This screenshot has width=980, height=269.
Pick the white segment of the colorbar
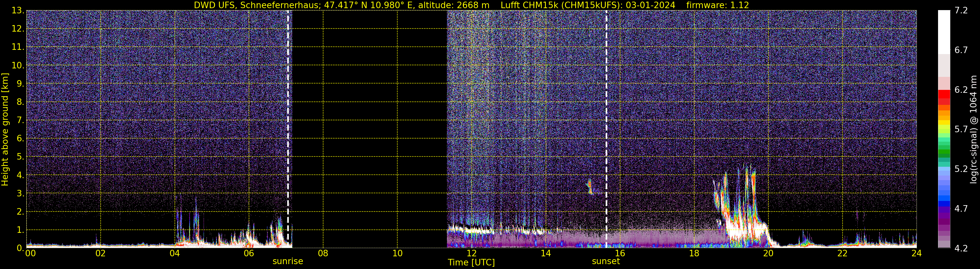point(944,32)
